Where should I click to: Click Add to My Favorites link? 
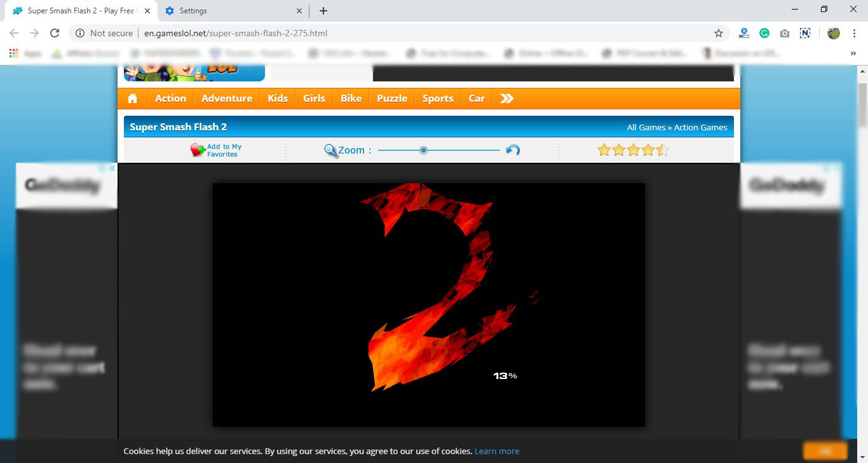(x=224, y=150)
